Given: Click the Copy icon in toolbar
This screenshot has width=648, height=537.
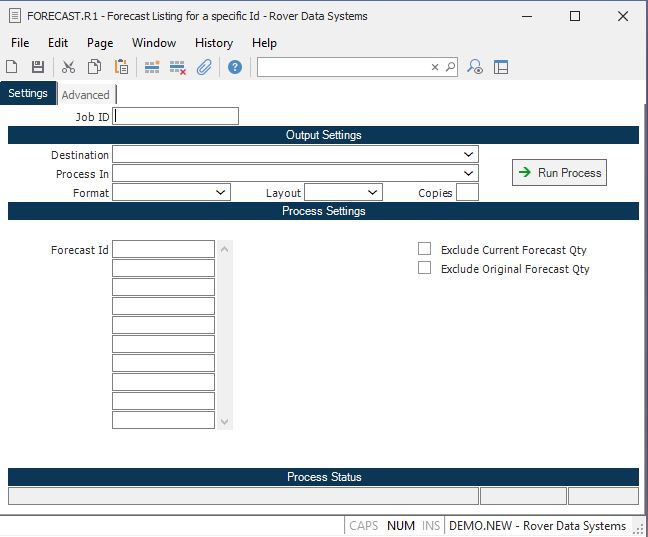Looking at the screenshot, I should click(94, 67).
